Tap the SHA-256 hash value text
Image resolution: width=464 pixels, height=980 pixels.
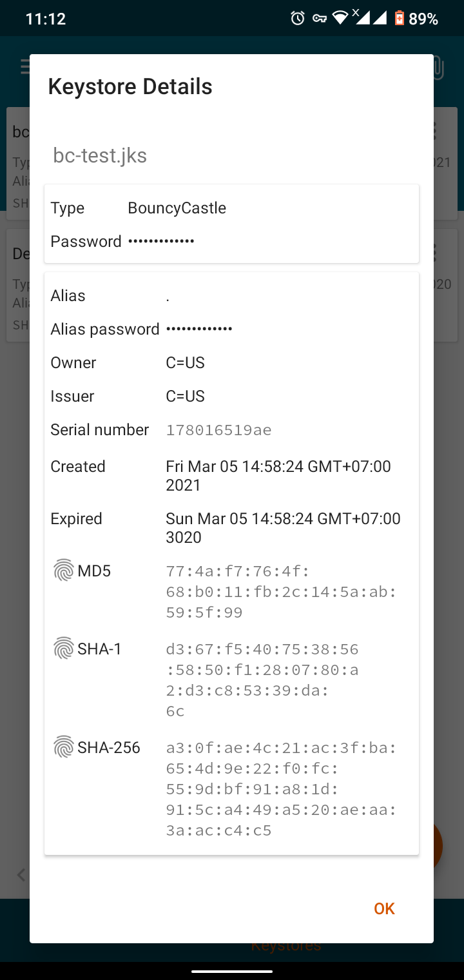click(281, 789)
